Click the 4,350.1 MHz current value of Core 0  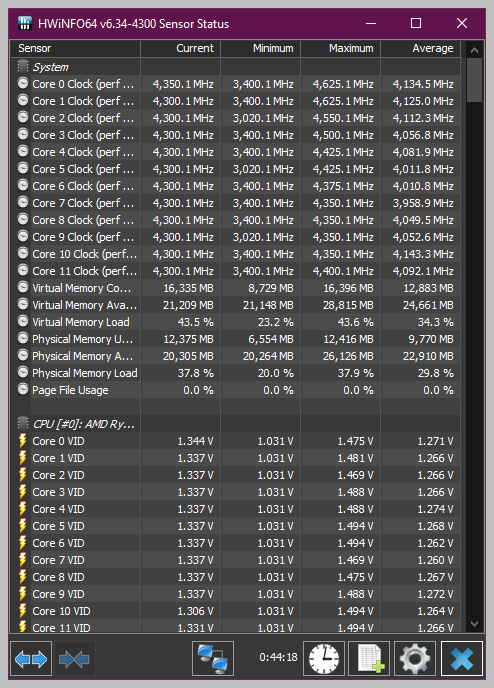click(x=183, y=84)
